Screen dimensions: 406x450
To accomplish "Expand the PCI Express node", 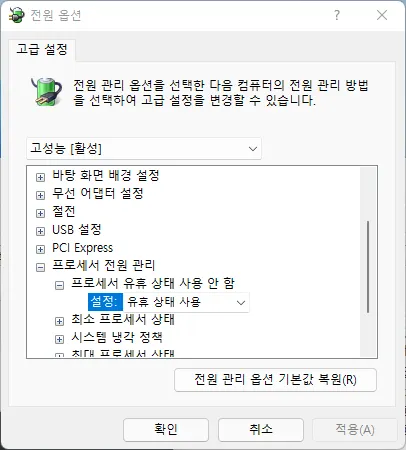I will click(40, 249).
